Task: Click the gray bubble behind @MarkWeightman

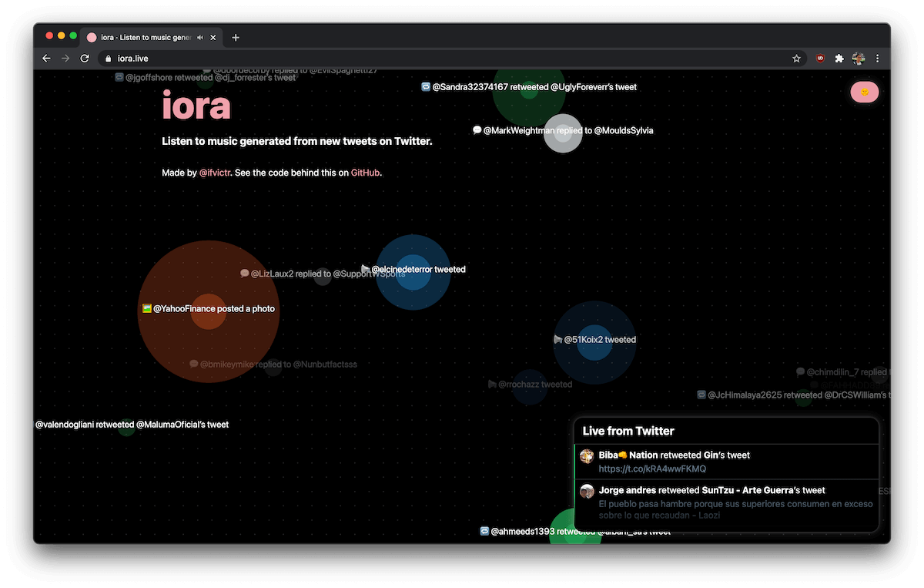Action: (x=563, y=133)
